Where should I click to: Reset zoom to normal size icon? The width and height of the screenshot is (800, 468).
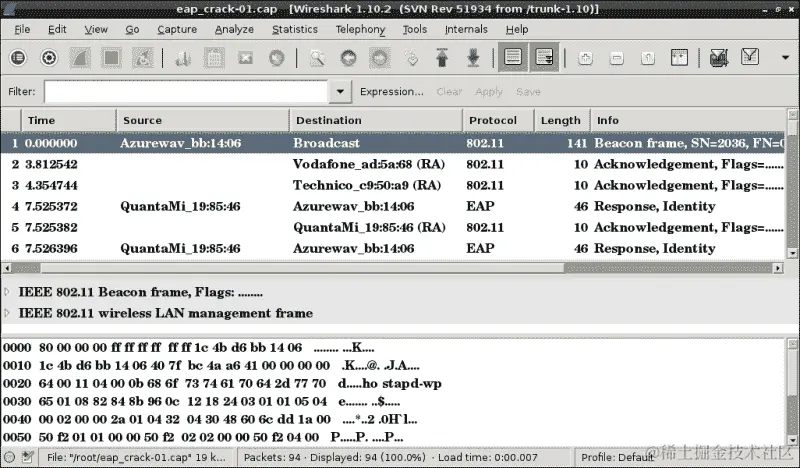pos(647,58)
